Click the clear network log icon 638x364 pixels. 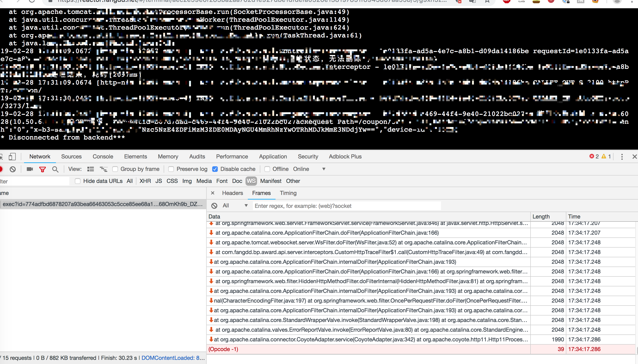tap(13, 169)
